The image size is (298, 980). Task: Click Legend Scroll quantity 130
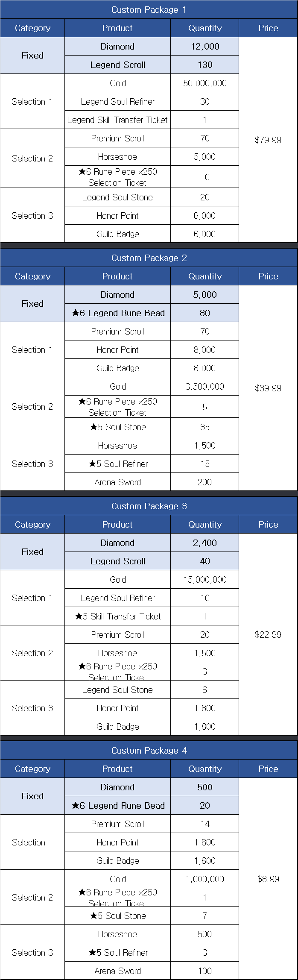click(205, 65)
